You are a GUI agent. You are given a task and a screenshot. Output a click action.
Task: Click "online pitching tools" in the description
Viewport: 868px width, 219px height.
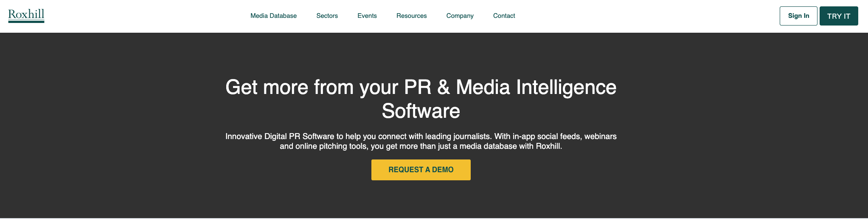331,146
